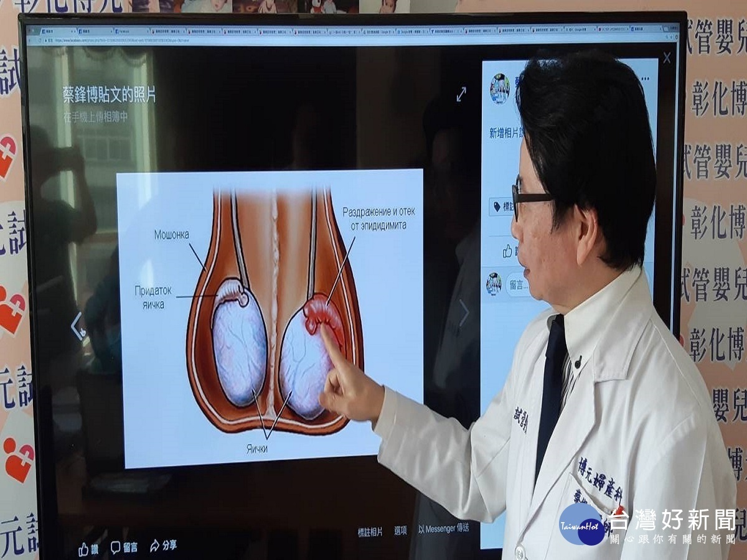The image size is (747, 560).
Task: Click the 蔡鋒博貼文的照片 title
Action: [x=109, y=94]
